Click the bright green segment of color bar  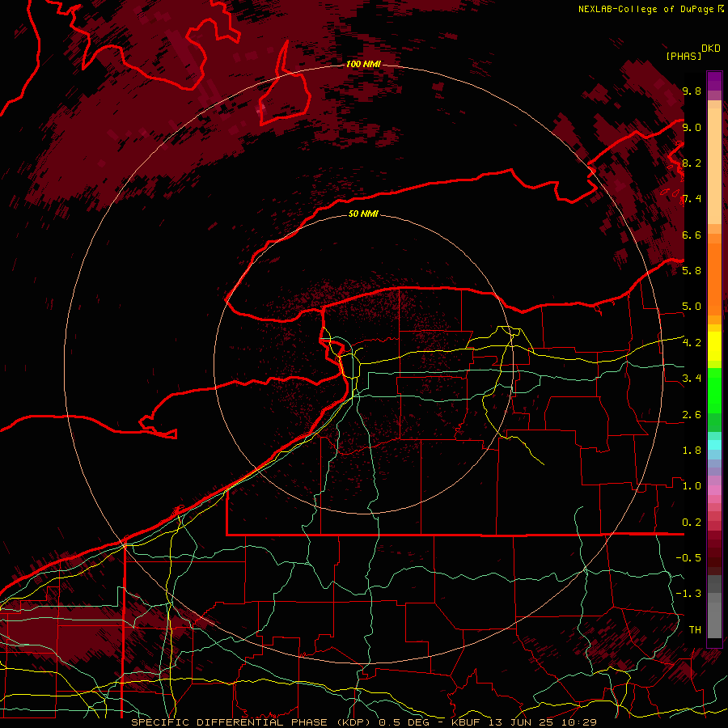[714, 391]
